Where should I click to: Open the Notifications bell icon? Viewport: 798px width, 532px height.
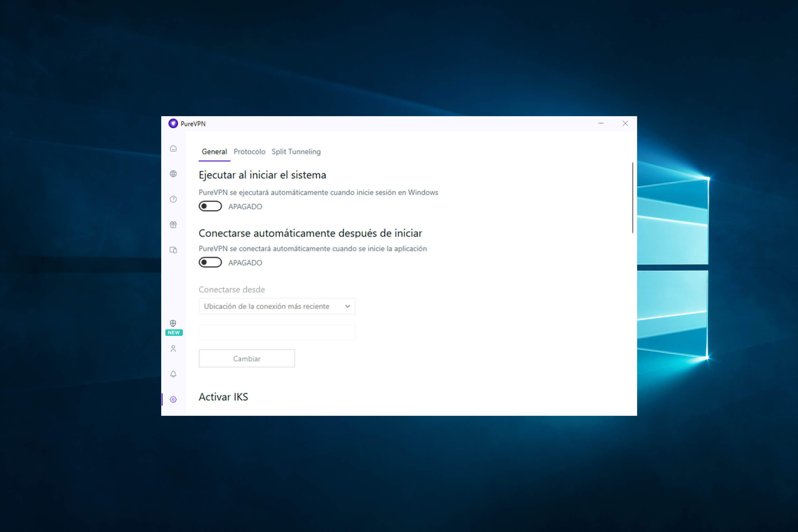click(x=173, y=374)
